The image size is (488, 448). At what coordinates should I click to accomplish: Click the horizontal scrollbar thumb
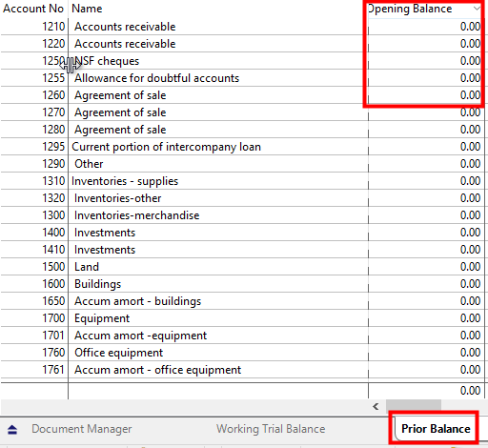[414, 406]
